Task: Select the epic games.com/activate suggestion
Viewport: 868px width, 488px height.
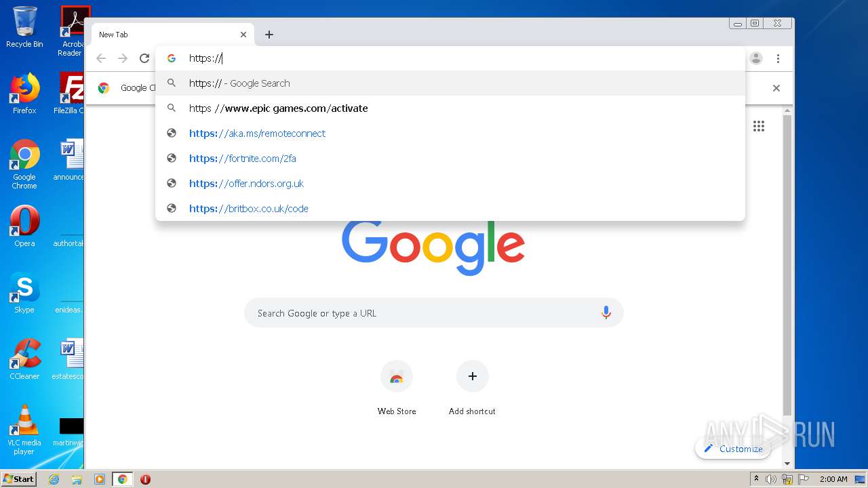Action: click(450, 108)
